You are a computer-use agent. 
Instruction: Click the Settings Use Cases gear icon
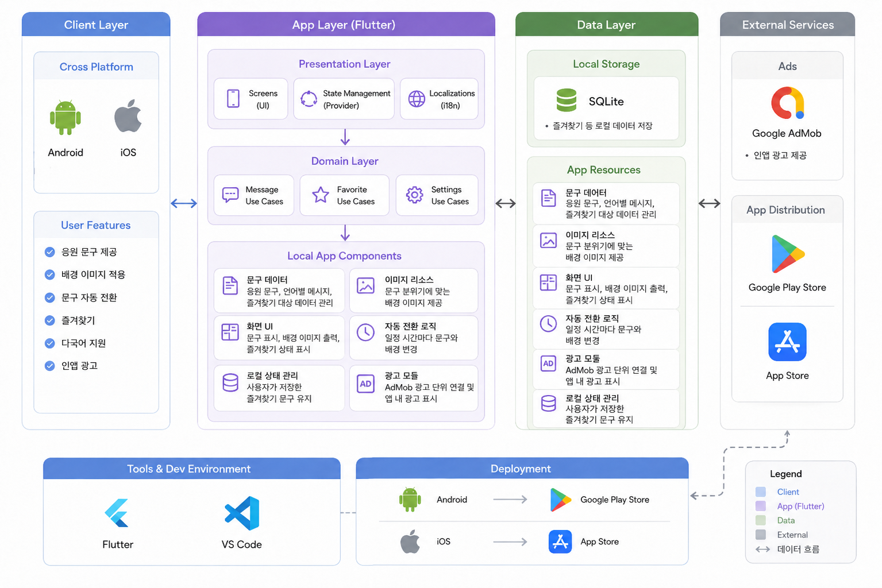pyautogui.click(x=414, y=195)
